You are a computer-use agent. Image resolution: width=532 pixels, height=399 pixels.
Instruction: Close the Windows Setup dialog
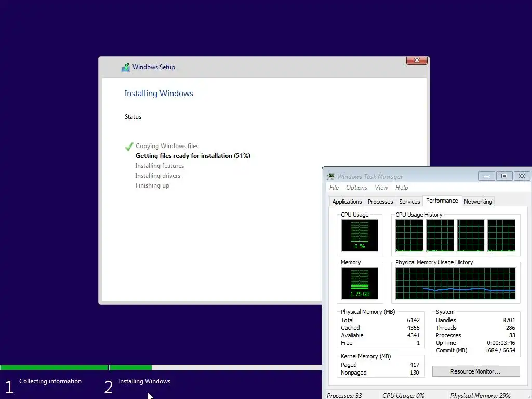click(x=417, y=60)
